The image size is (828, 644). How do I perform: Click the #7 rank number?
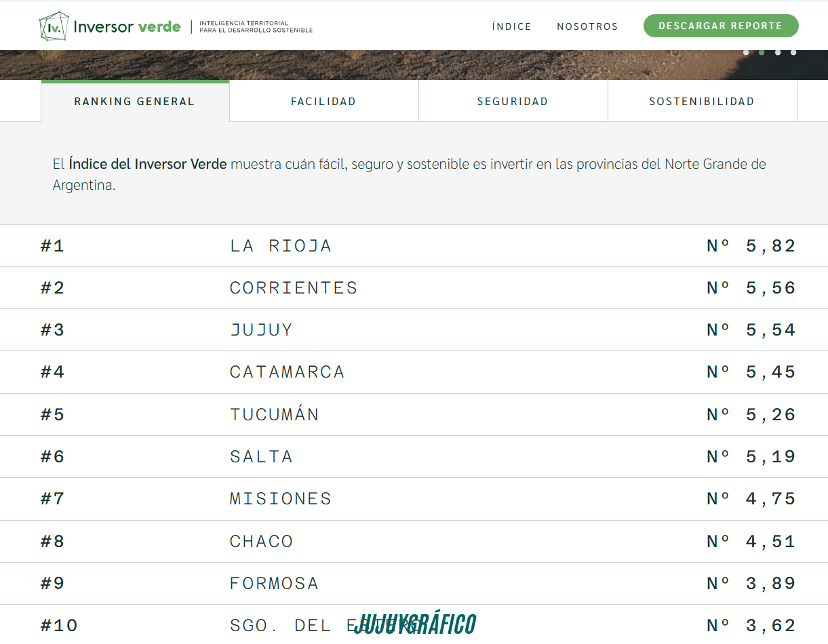pos(52,498)
